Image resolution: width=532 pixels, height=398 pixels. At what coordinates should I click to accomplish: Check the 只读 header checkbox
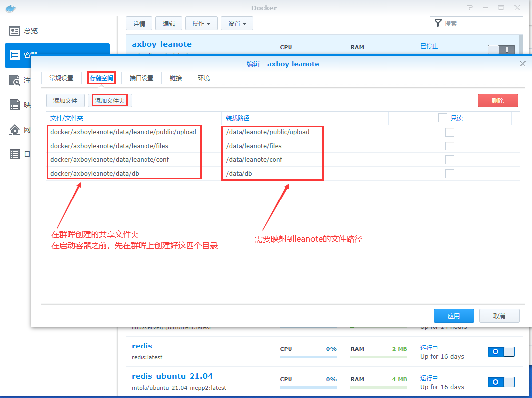(443, 118)
